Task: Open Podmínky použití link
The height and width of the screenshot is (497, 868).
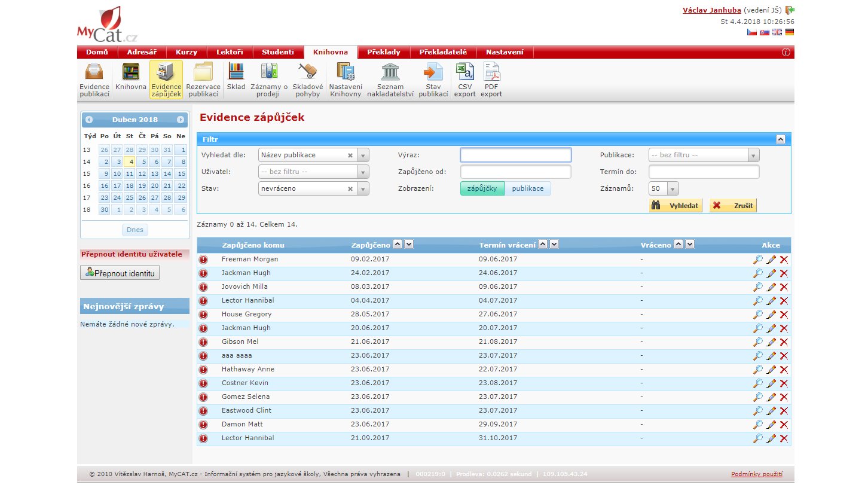Action: tap(757, 474)
